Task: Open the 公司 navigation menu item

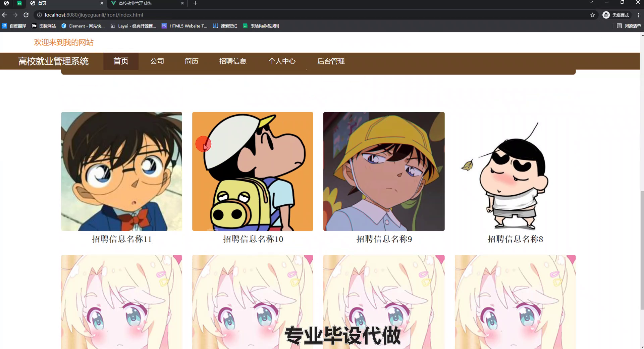Action: (x=157, y=61)
